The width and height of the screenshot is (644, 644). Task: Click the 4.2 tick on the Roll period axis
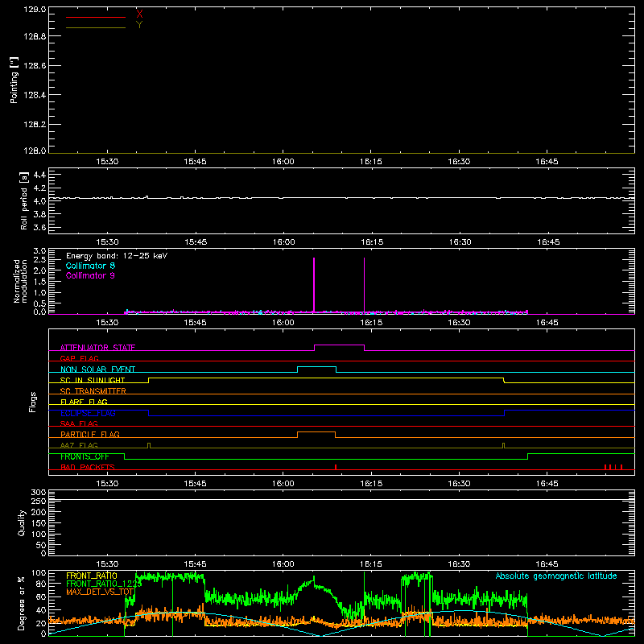(x=39, y=188)
